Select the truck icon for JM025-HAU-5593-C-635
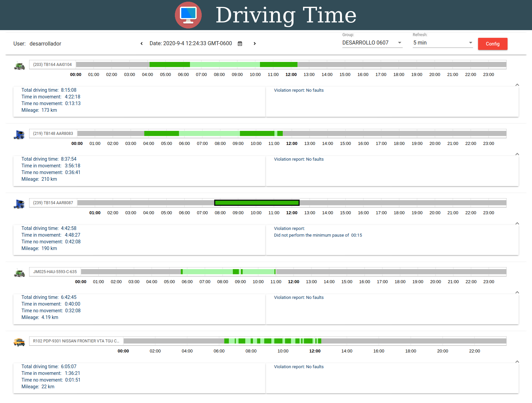Image resolution: width=532 pixels, height=403 pixels. [x=19, y=273]
